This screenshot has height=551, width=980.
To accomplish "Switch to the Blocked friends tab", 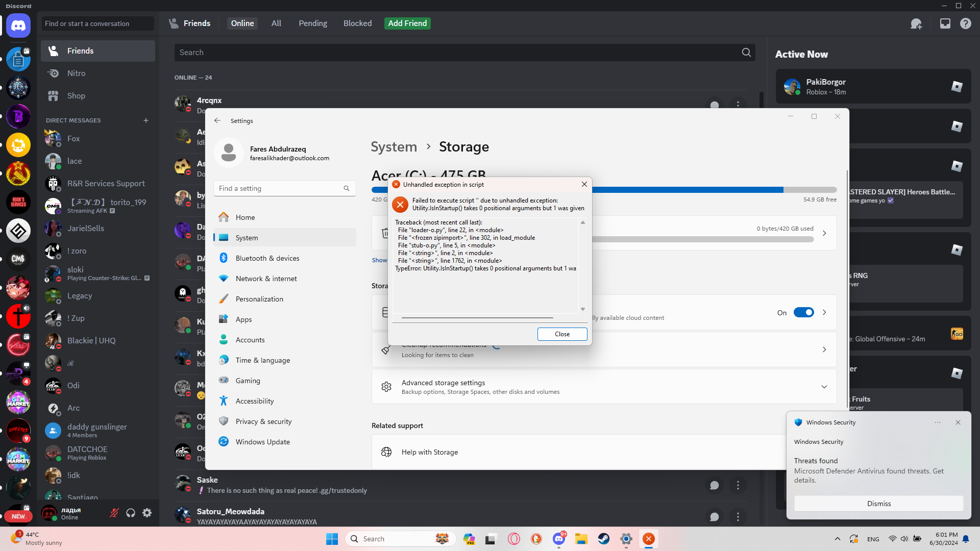I will 357,23.
